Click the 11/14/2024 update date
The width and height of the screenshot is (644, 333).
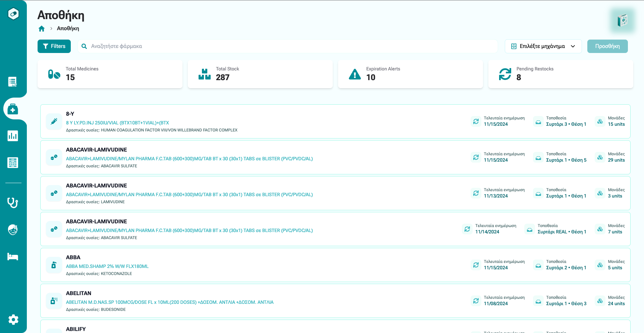tap(487, 232)
